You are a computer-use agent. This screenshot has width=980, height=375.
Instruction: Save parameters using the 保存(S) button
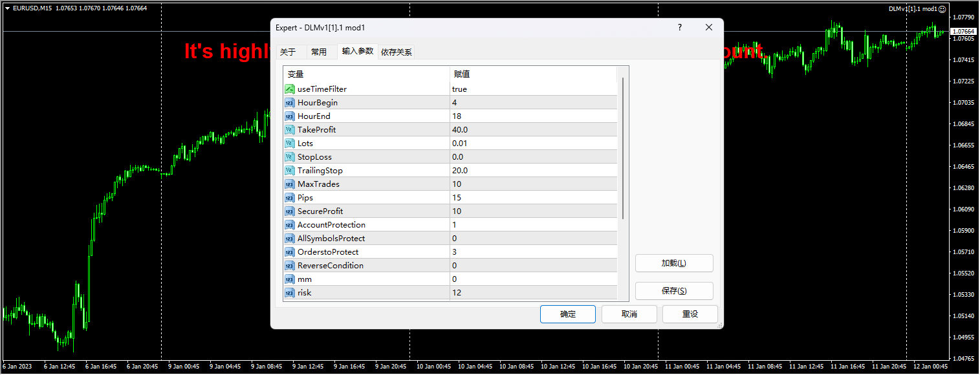point(674,291)
